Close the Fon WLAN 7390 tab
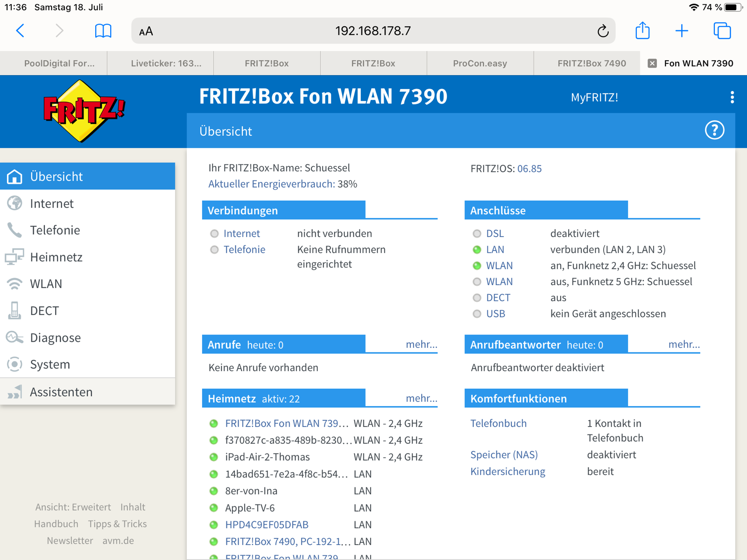The width and height of the screenshot is (747, 560). tap(653, 63)
